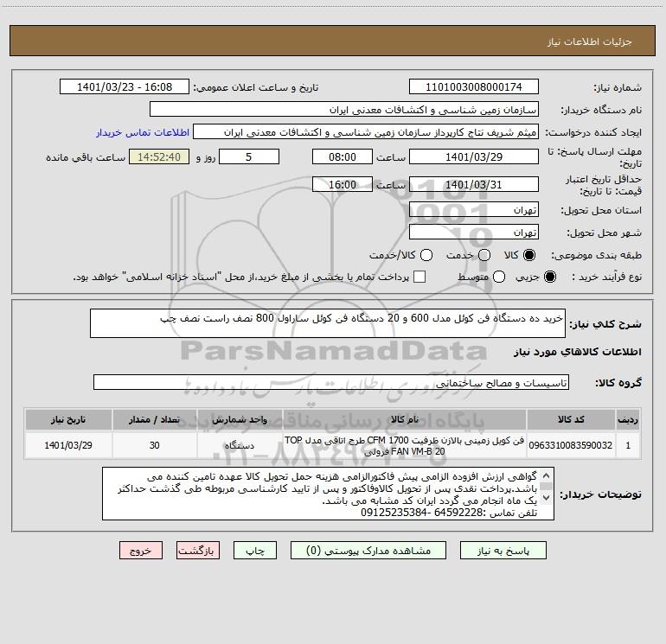Click the جزئیات اطلاعات نیاز header title
Image resolution: width=666 pixels, height=644 pixels.
click(x=590, y=41)
